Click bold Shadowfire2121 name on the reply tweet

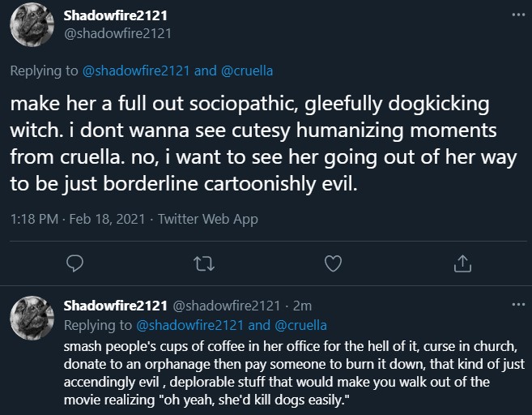pyautogui.click(x=114, y=306)
